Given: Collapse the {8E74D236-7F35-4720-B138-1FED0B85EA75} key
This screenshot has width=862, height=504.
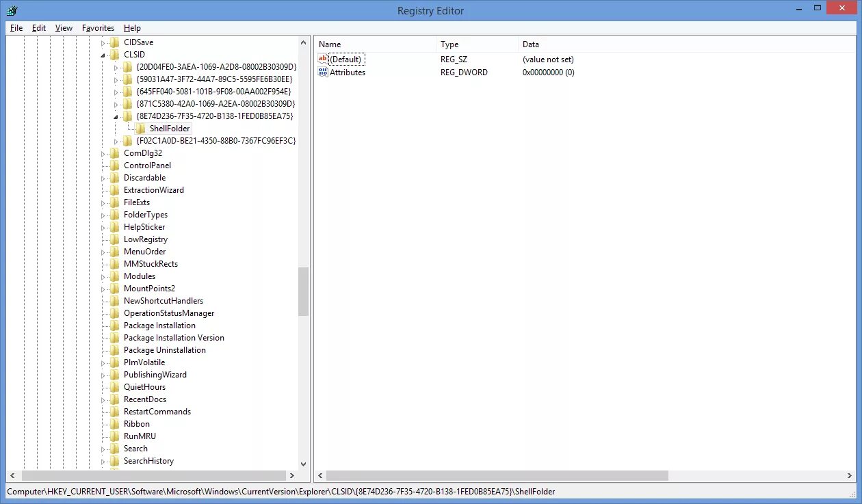Looking at the screenshot, I should 116,117.
